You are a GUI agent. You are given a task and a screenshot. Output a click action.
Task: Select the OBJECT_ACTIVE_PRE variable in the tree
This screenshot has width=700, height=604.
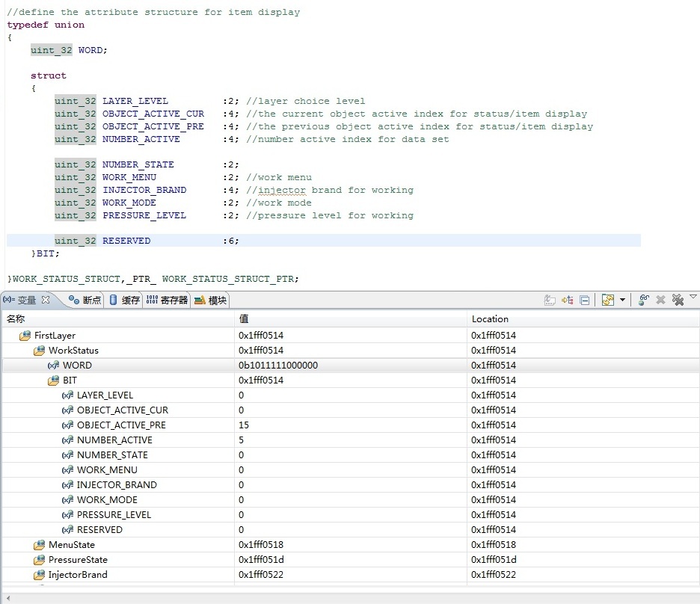[121, 425]
